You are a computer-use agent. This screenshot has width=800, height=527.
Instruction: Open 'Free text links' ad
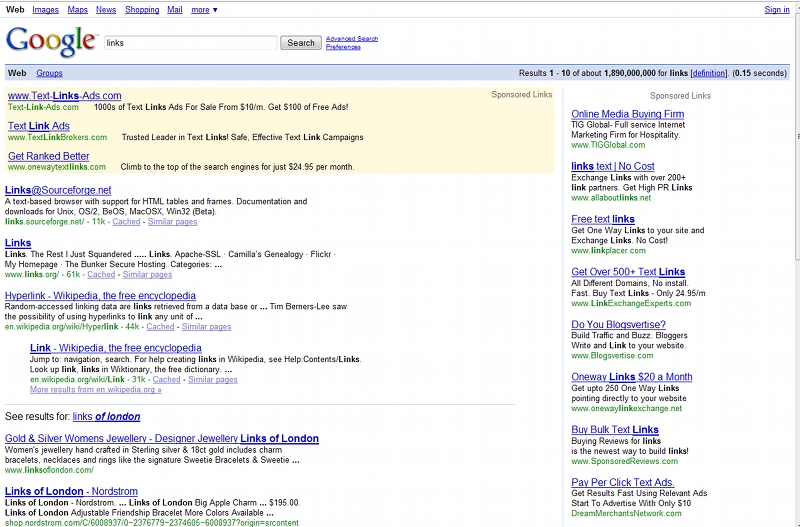pos(603,219)
